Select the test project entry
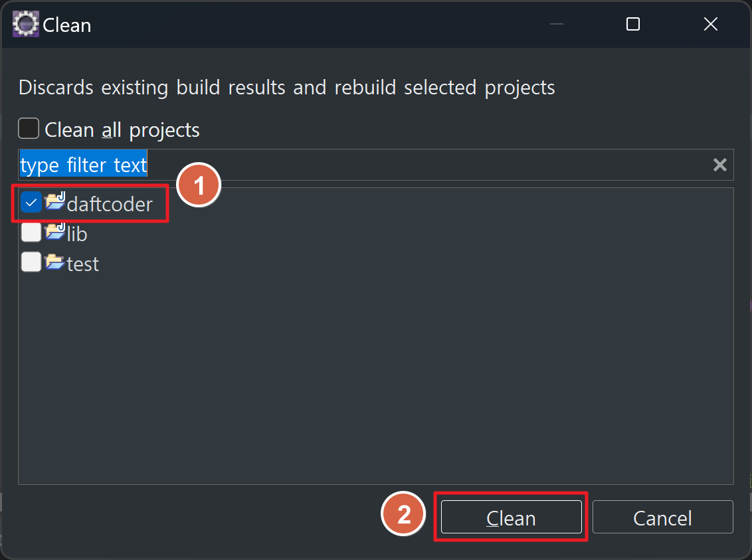Screen dimensions: 752x560 pyautogui.click(x=82, y=263)
